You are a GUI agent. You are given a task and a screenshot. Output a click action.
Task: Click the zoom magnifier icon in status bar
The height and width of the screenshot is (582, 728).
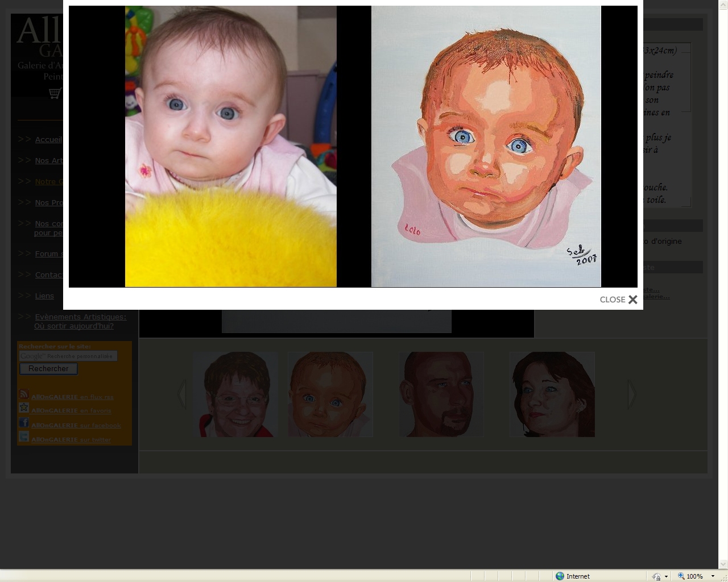(681, 576)
